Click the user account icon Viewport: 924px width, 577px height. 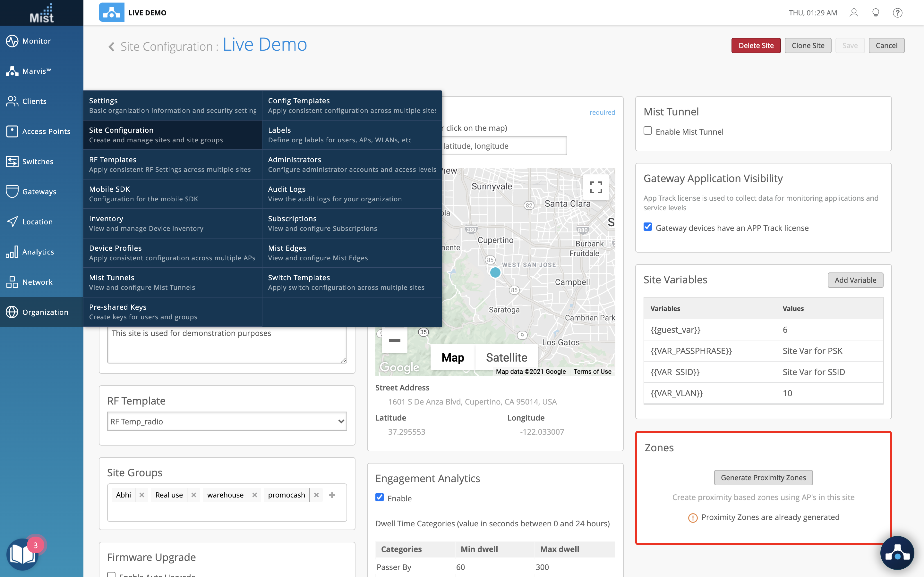click(x=854, y=13)
